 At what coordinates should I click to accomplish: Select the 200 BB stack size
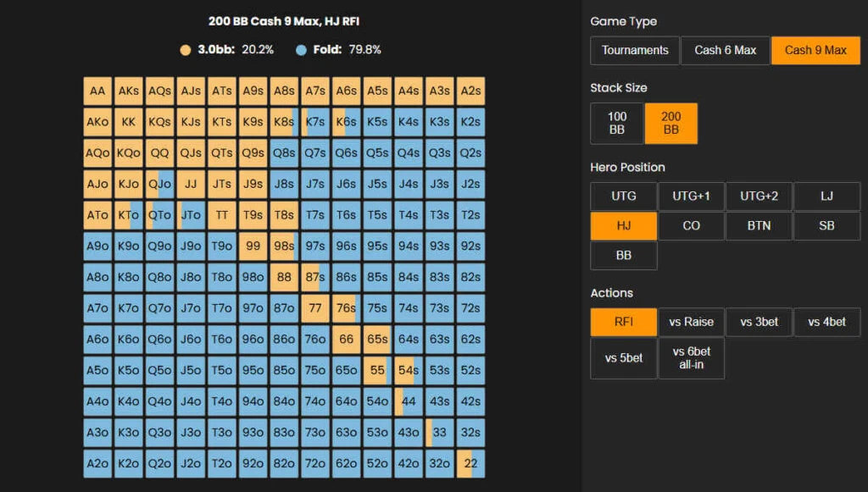(x=670, y=123)
